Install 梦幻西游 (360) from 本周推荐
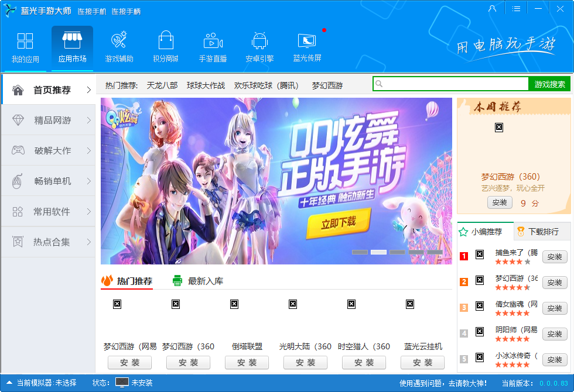 pyautogui.click(x=500, y=202)
